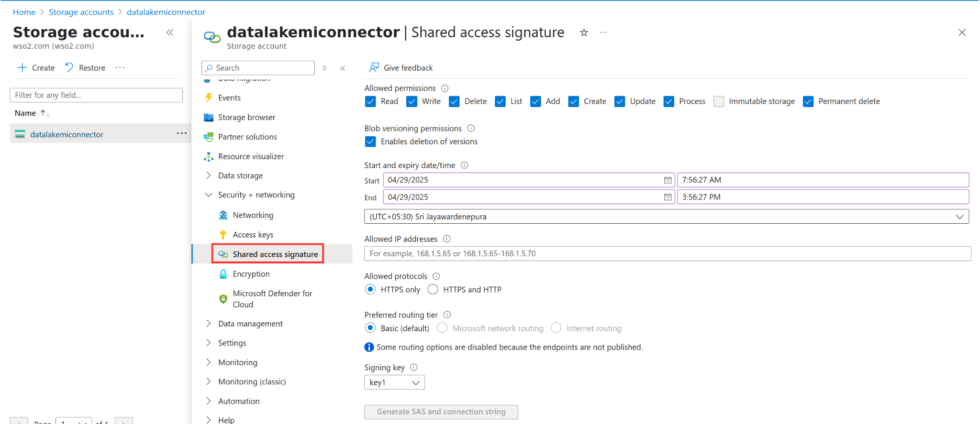Click the Partner solutions icon
Viewport: 980px width, 424px height.
(209, 137)
